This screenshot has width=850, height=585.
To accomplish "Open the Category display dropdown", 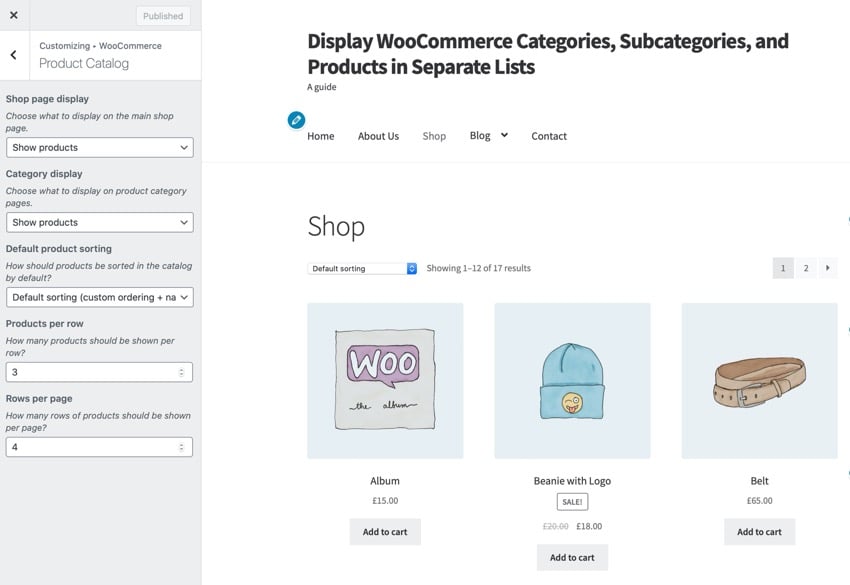I will click(x=99, y=221).
